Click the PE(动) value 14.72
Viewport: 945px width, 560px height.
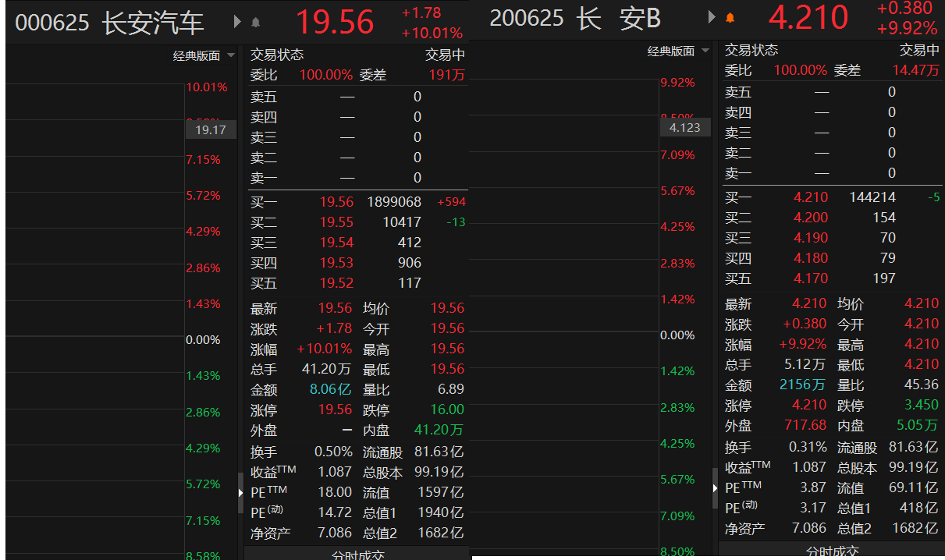point(335,513)
